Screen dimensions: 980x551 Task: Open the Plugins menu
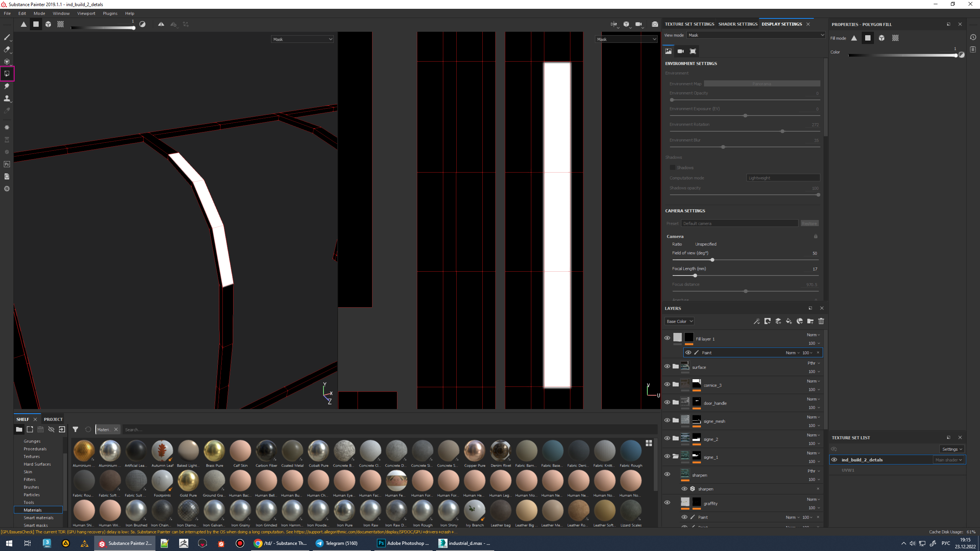(x=110, y=13)
